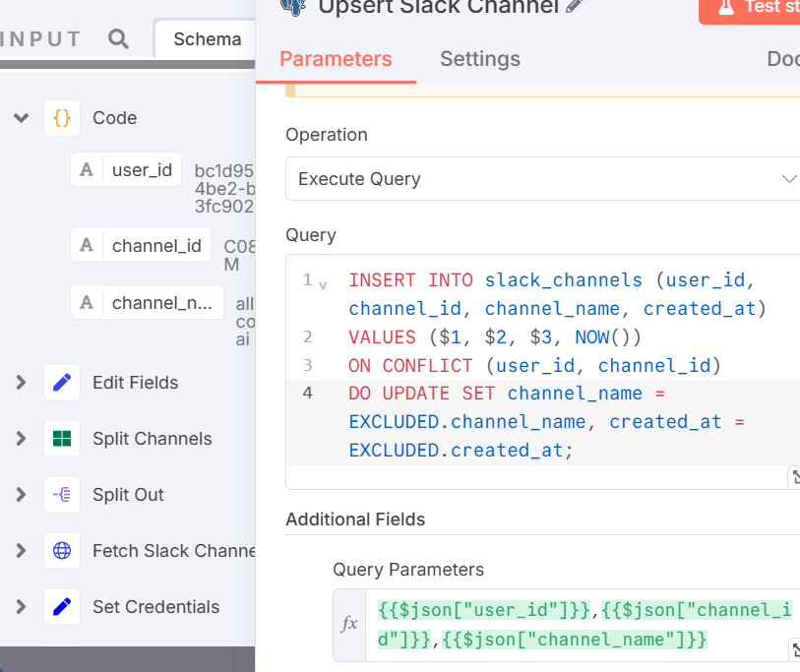The image size is (800, 672).
Task: Select the channel_id field pill
Action: 141,245
